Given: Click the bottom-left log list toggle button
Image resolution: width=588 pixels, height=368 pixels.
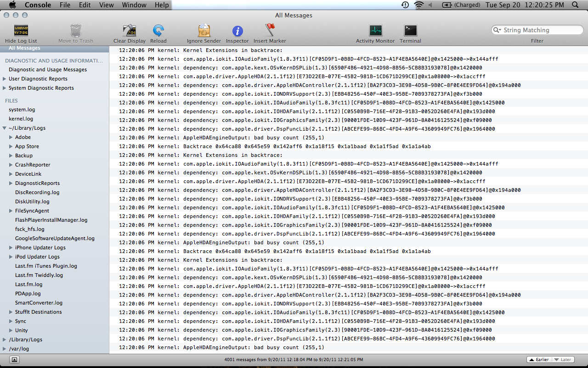Looking at the screenshot, I should 14,360.
